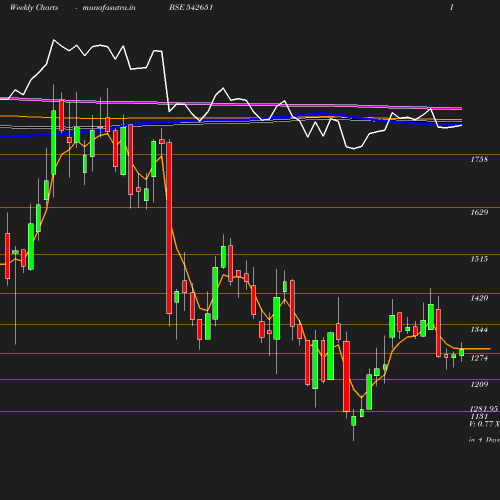The height and width of the screenshot is (500, 500).
Task: Click the 'Weekly Charts' title text
Action: pyautogui.click(x=34, y=8)
